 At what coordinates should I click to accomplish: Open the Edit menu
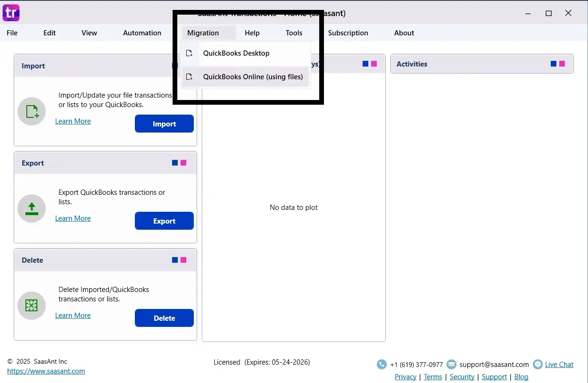coord(50,33)
